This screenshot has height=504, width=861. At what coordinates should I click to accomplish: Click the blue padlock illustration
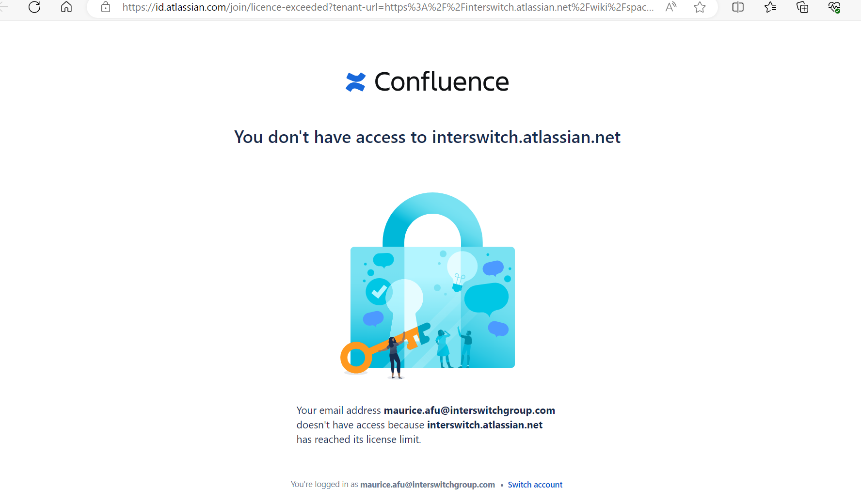(x=432, y=291)
